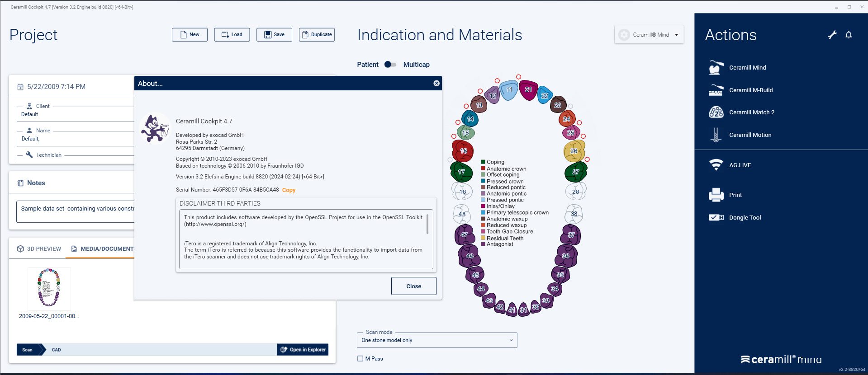The width and height of the screenshot is (868, 375).
Task: Switch to the 3D PREVIEW tab
Action: [x=39, y=249]
